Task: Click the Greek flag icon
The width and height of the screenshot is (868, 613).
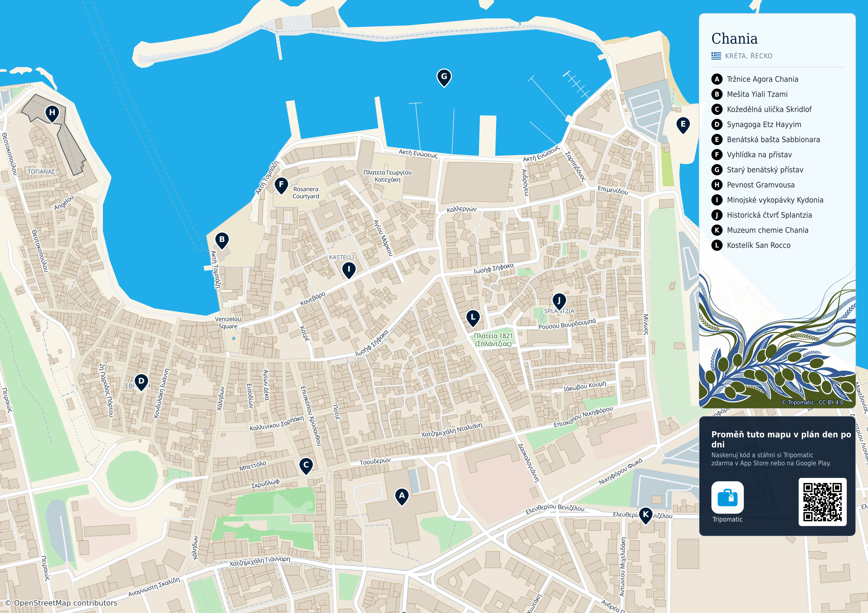Action: [716, 56]
